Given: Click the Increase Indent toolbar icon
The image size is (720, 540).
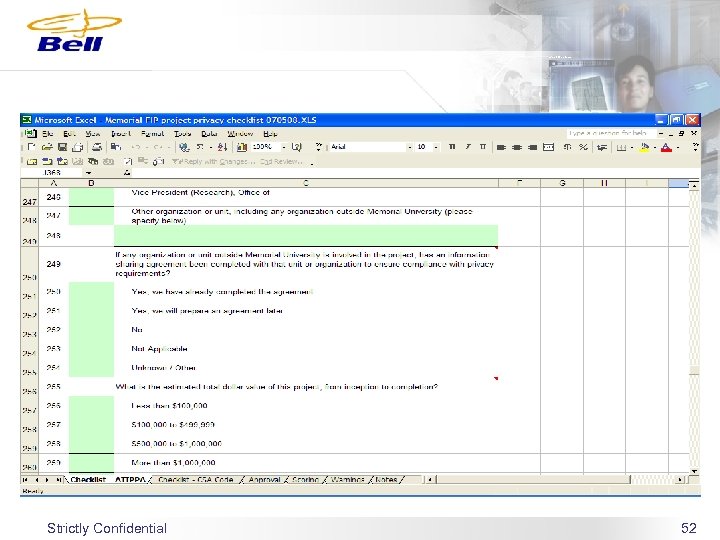Looking at the screenshot, I should (602, 147).
